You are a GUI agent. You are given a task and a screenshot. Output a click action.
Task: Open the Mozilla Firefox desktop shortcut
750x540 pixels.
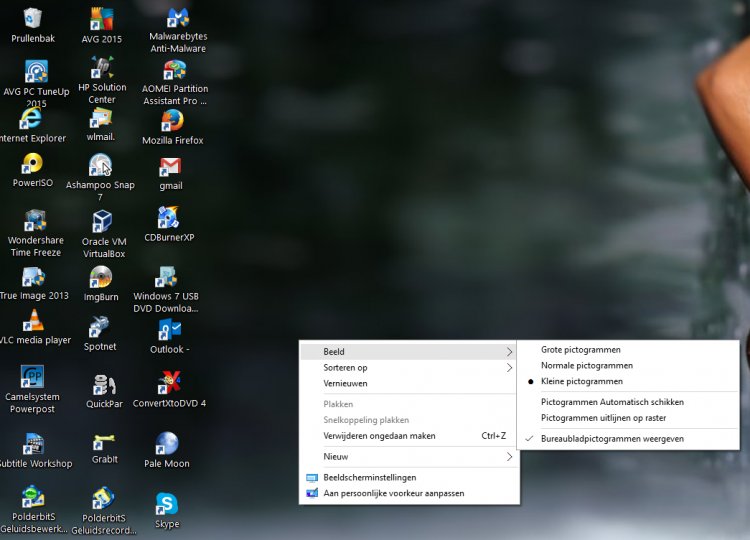pyautogui.click(x=172, y=122)
